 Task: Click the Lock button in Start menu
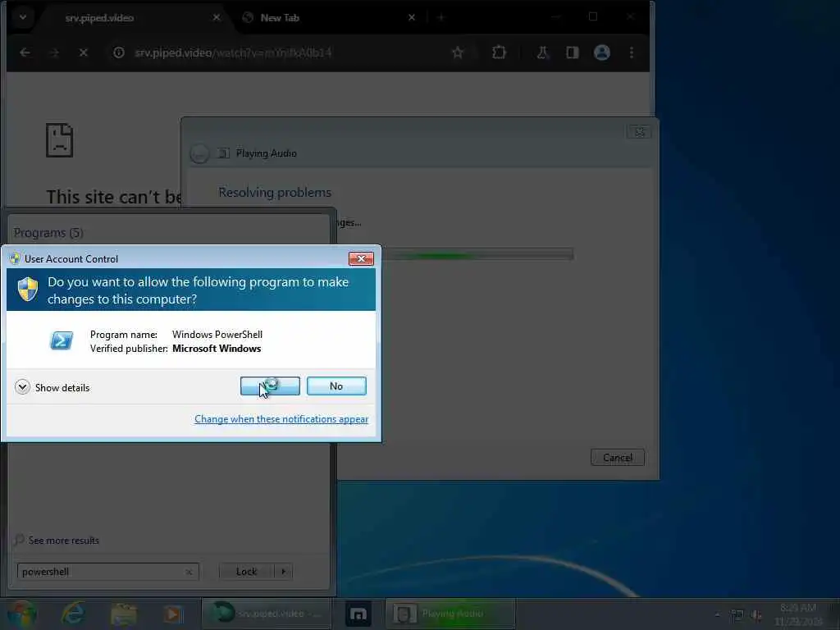[246, 572]
